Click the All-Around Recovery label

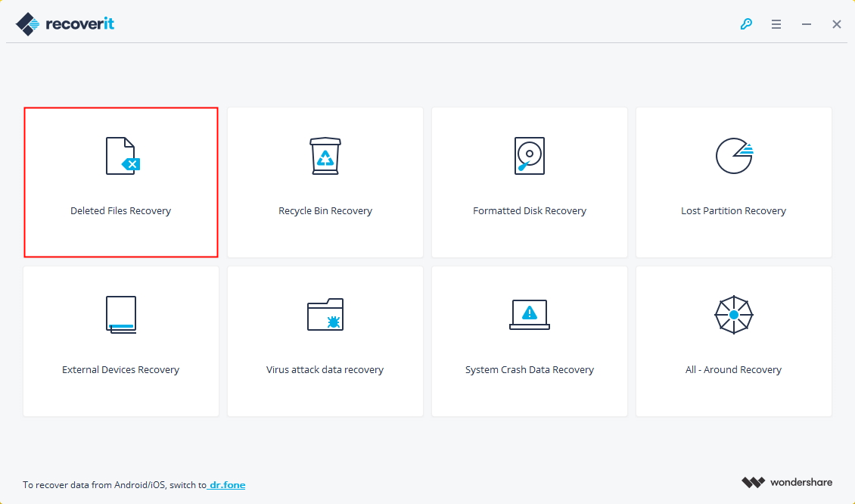click(x=733, y=369)
